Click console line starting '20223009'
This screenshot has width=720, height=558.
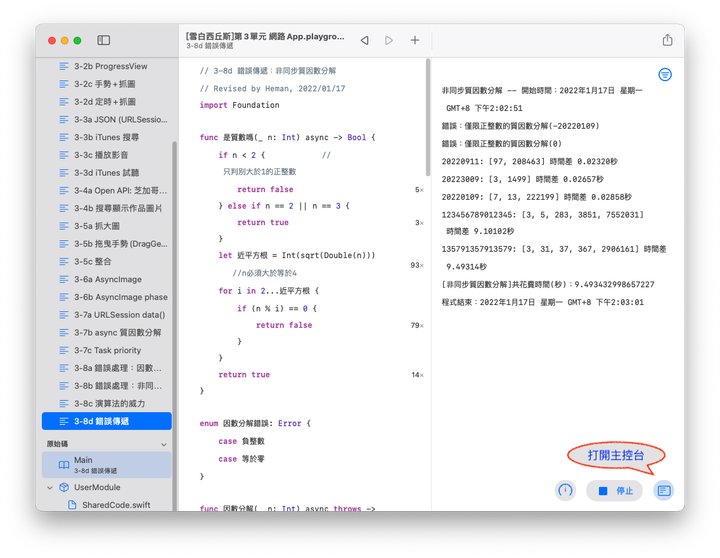(x=522, y=179)
